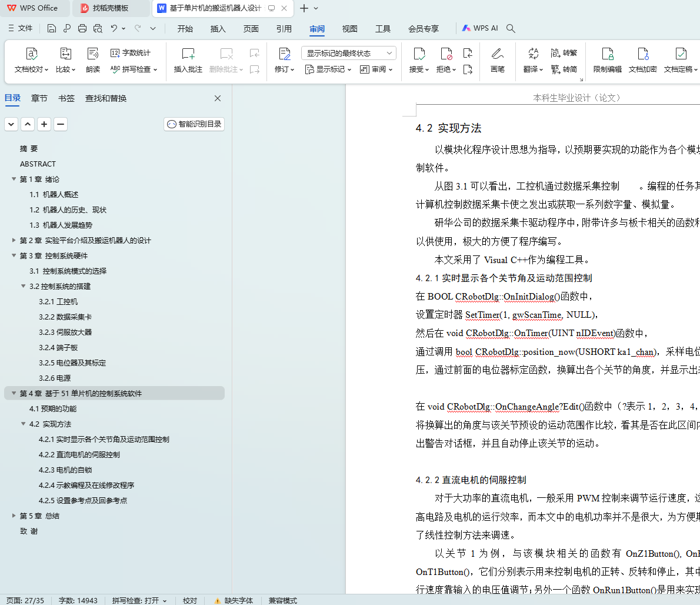This screenshot has width=700, height=605.
Task: Switch to the 找稻壳模板 window tab
Action: [110, 8]
